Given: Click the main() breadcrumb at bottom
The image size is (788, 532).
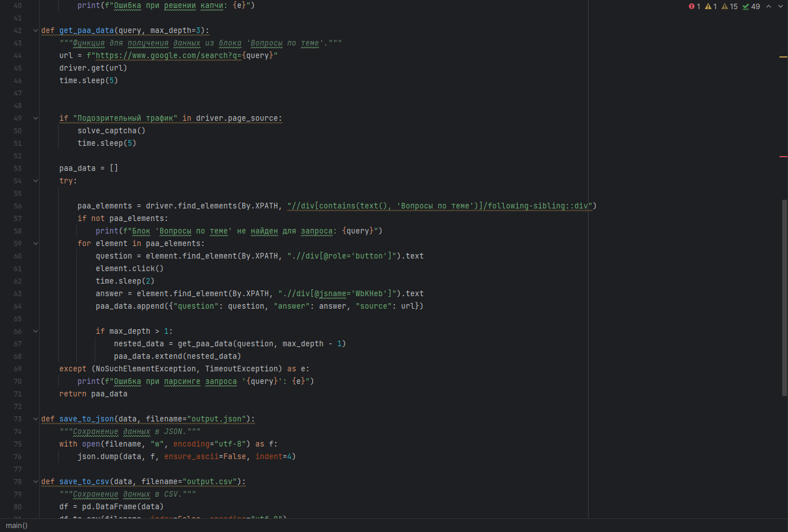Looking at the screenshot, I should coord(17,525).
